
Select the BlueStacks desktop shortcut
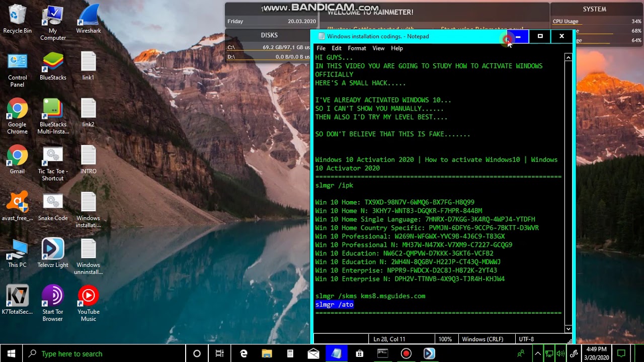(53, 66)
